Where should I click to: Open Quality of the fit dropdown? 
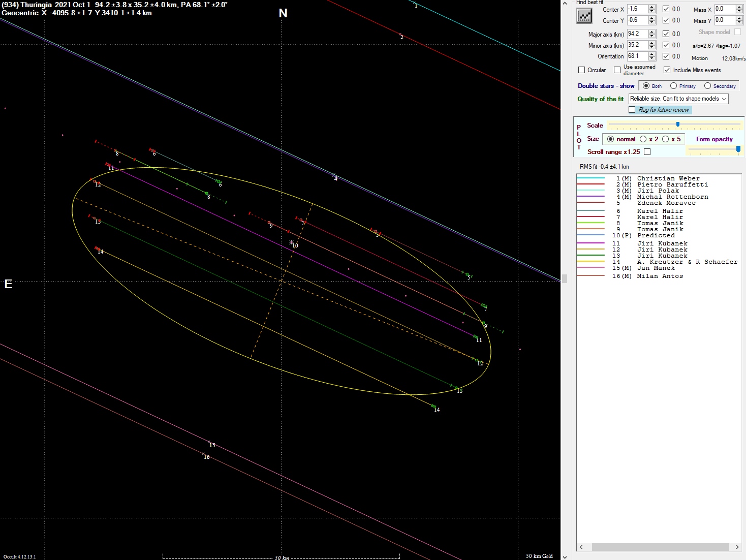[x=678, y=99]
